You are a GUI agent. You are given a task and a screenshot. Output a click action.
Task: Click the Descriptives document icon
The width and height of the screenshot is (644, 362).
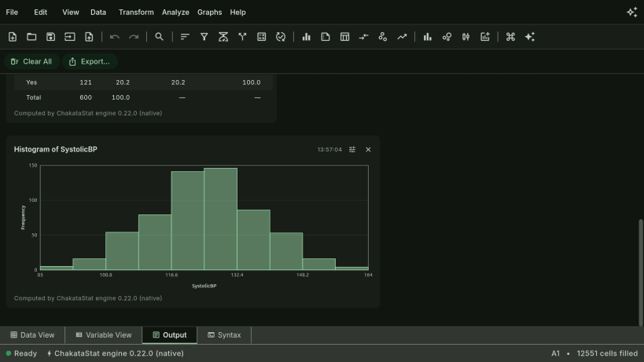point(326,37)
